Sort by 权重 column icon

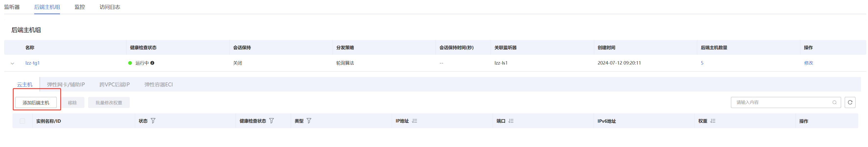point(713,121)
